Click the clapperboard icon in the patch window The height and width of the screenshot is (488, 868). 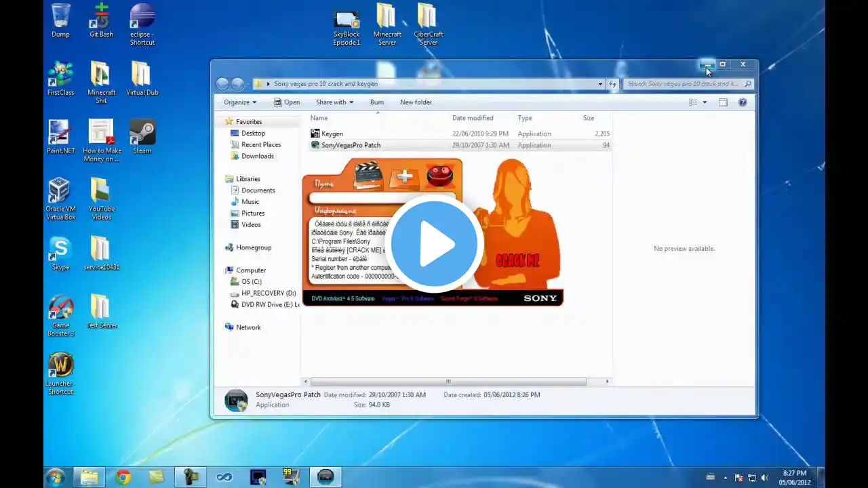(368, 176)
